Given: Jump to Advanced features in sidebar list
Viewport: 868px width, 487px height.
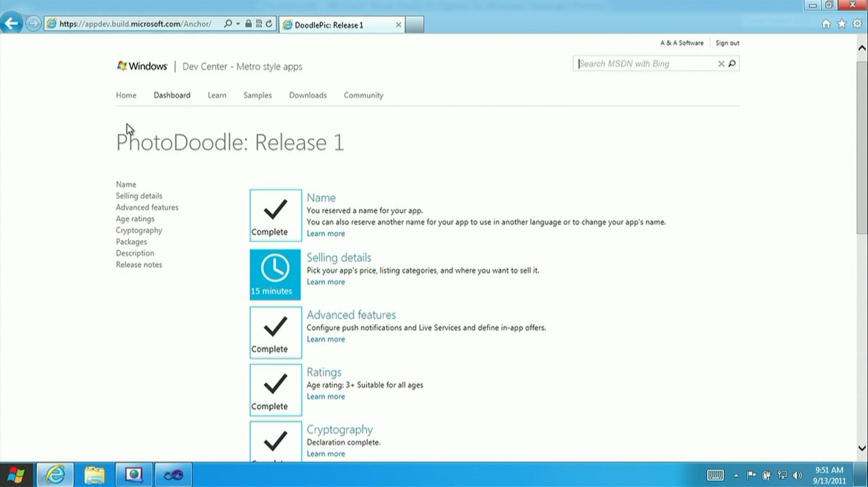Looking at the screenshot, I should click(x=147, y=208).
